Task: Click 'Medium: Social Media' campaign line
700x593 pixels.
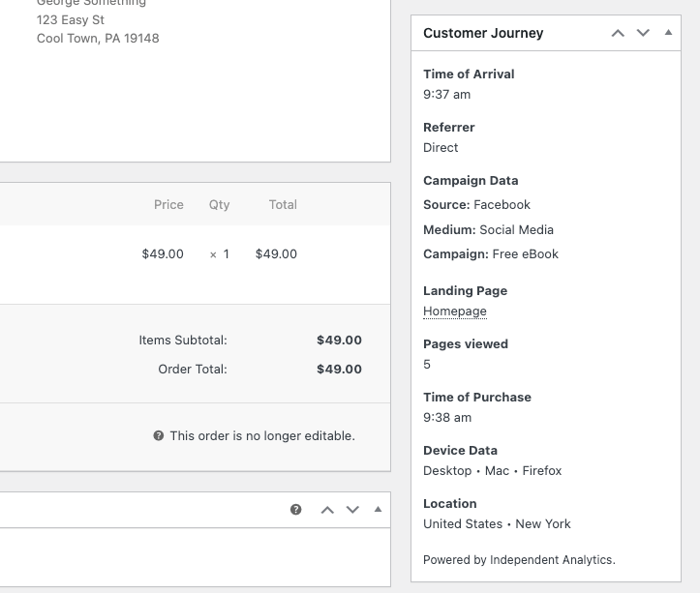Action: point(488,230)
